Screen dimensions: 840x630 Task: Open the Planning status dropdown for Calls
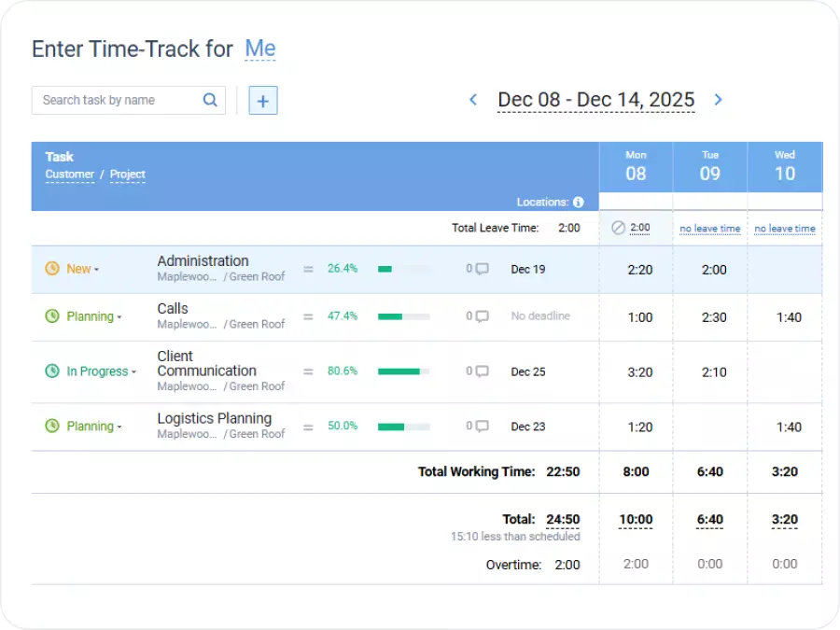point(89,317)
